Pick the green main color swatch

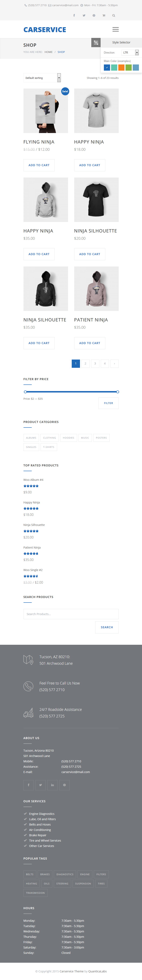tap(128, 68)
